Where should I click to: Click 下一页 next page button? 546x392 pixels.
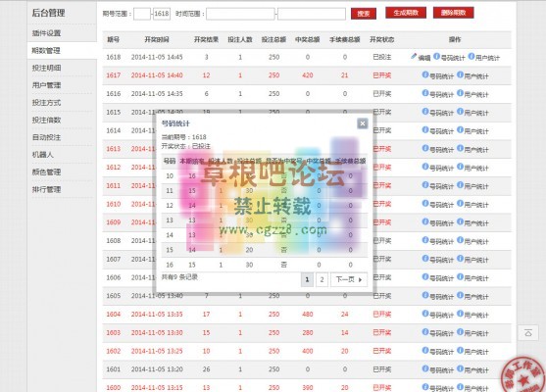(349, 279)
